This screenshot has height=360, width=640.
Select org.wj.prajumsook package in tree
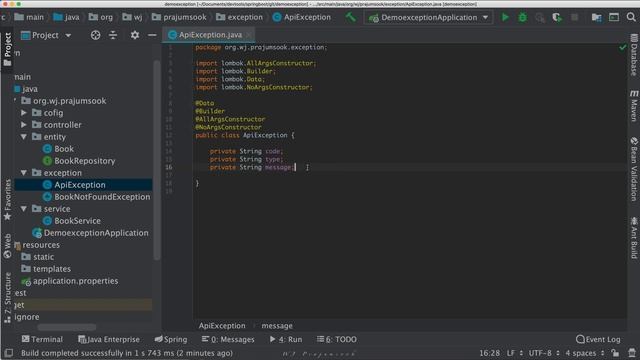[x=64, y=101]
